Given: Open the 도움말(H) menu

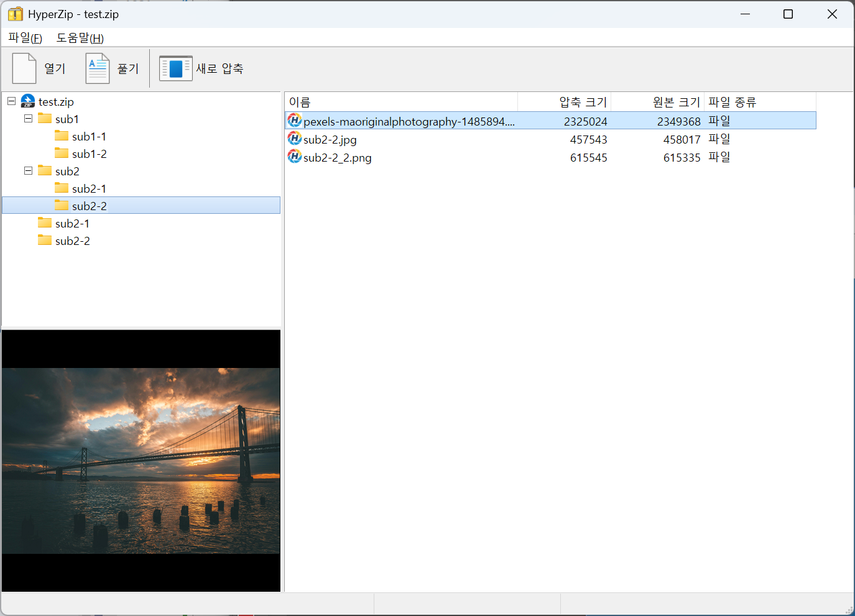Looking at the screenshot, I should click(80, 38).
